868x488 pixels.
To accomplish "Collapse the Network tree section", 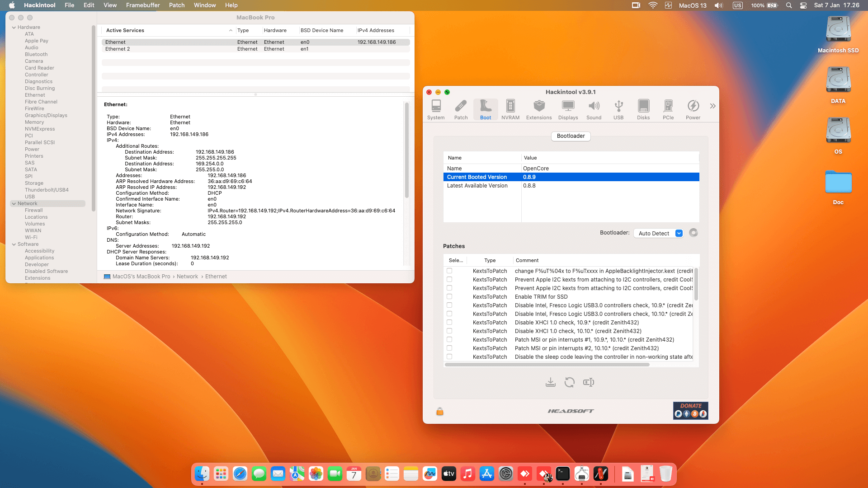I will 14,204.
